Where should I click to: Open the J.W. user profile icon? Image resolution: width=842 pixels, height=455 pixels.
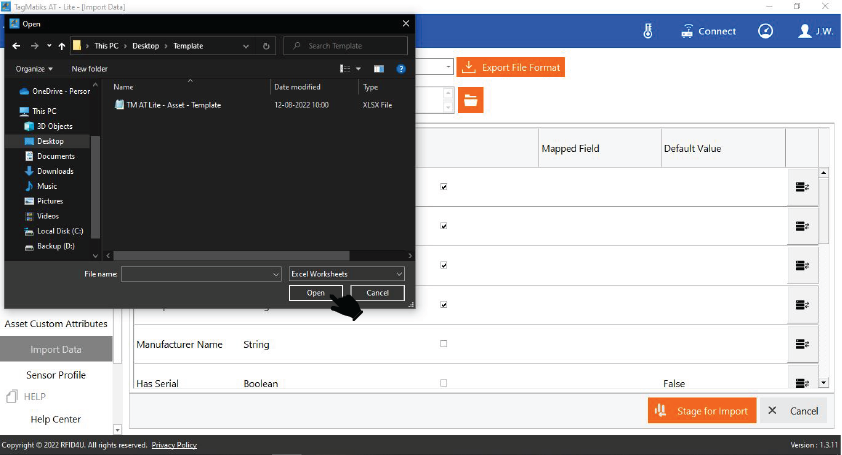point(805,31)
